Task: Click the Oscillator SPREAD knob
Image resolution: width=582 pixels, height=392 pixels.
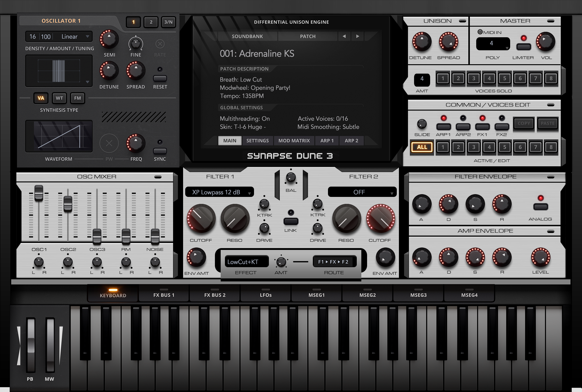Action: 136,71
